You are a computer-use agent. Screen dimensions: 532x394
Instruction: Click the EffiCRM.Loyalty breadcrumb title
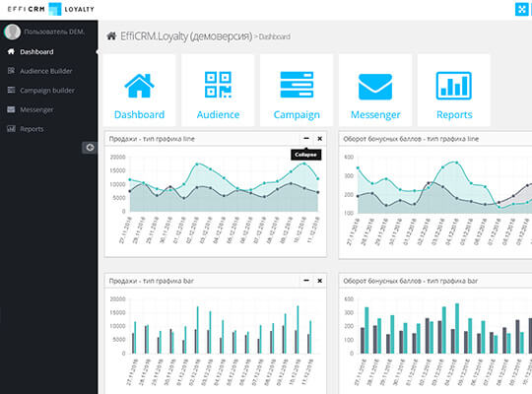click(x=186, y=36)
